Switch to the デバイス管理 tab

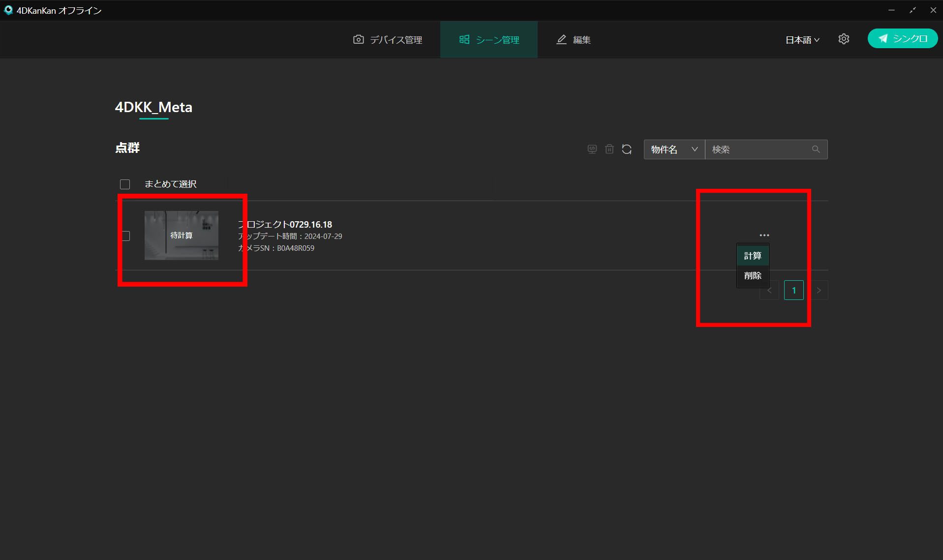pyautogui.click(x=388, y=40)
